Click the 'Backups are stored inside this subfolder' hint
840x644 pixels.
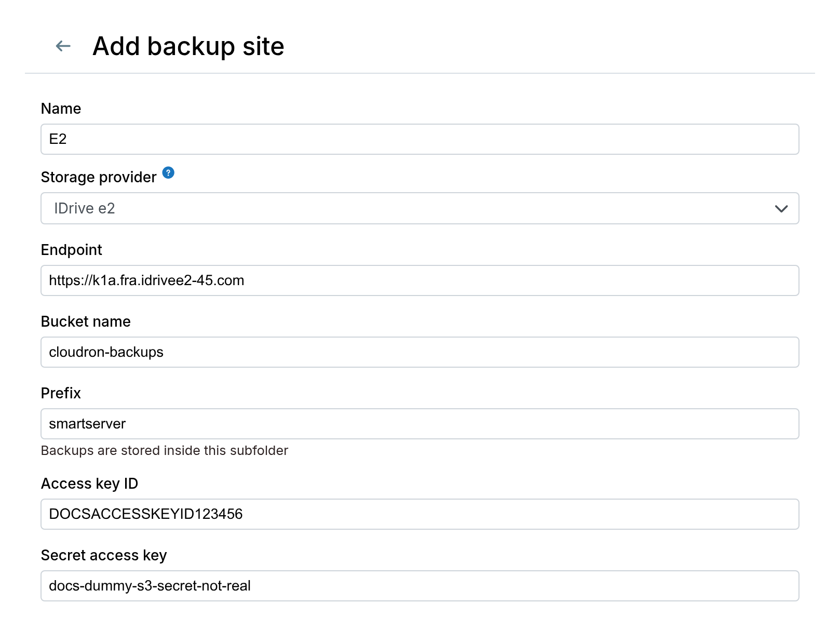tap(165, 450)
